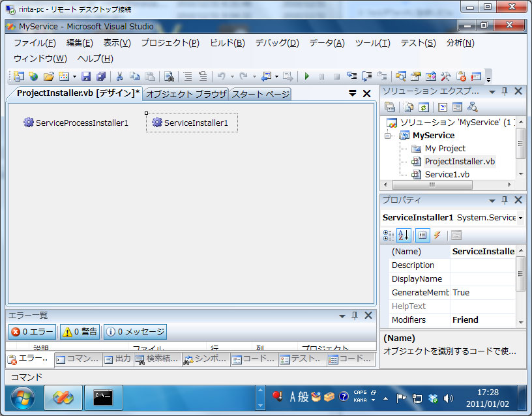Toggle Categorized view in Properties panel
Screen dimensions: 532x416
point(389,235)
